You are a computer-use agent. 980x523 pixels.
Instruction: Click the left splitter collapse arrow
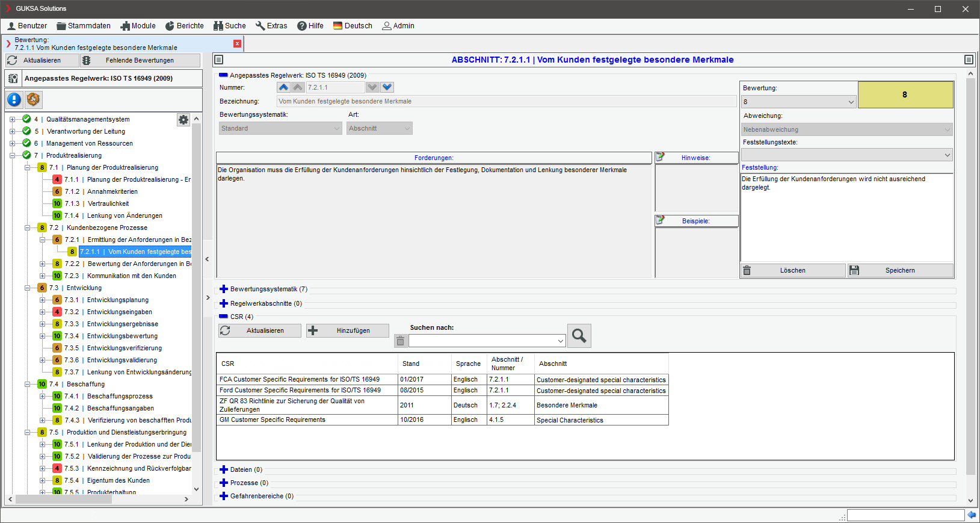click(207, 259)
